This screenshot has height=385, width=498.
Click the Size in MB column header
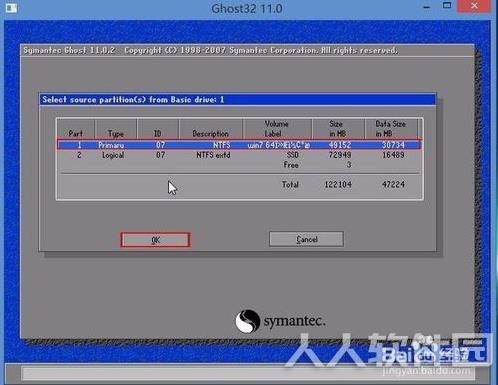[x=337, y=129]
